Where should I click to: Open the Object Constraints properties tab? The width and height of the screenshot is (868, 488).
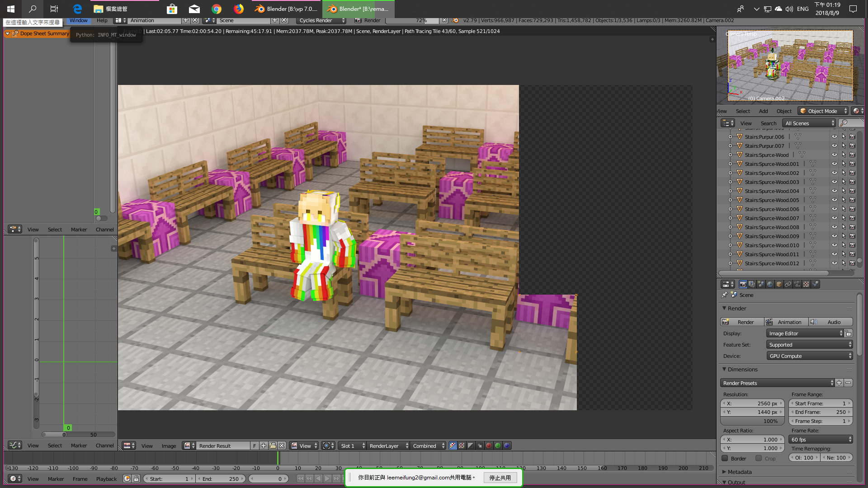(788, 284)
